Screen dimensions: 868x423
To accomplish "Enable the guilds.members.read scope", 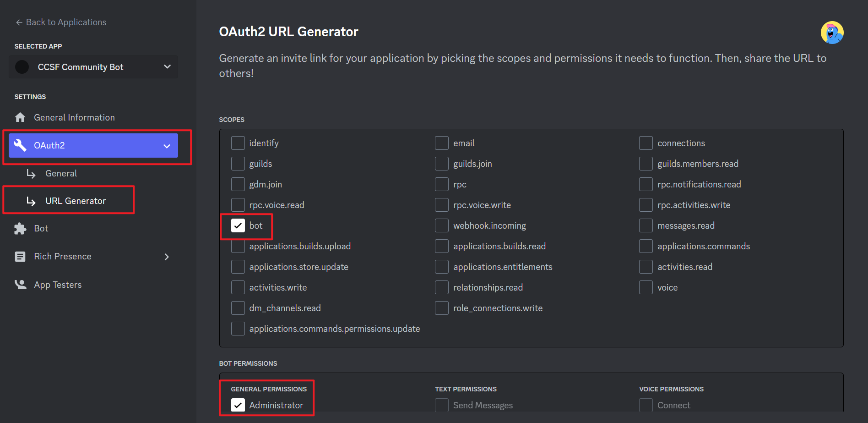I will click(x=646, y=164).
